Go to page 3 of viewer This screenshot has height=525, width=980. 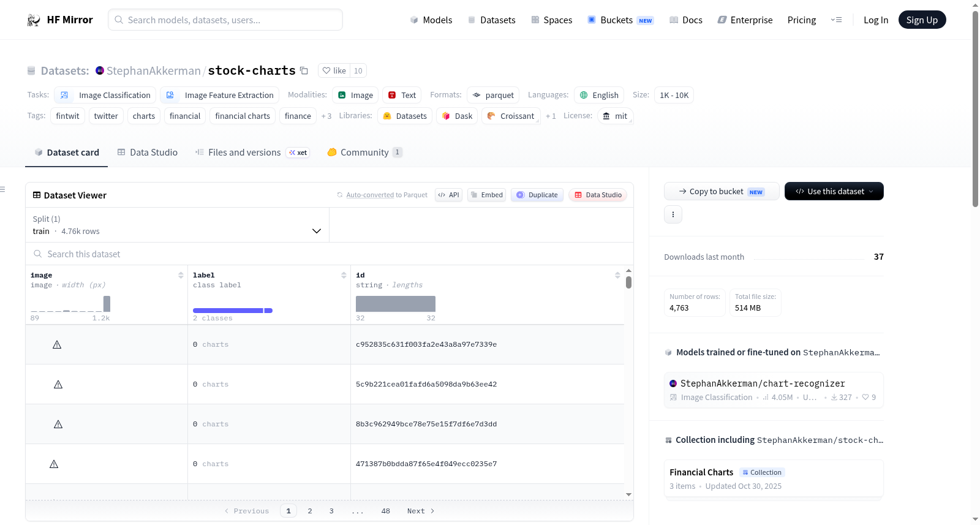(331, 511)
